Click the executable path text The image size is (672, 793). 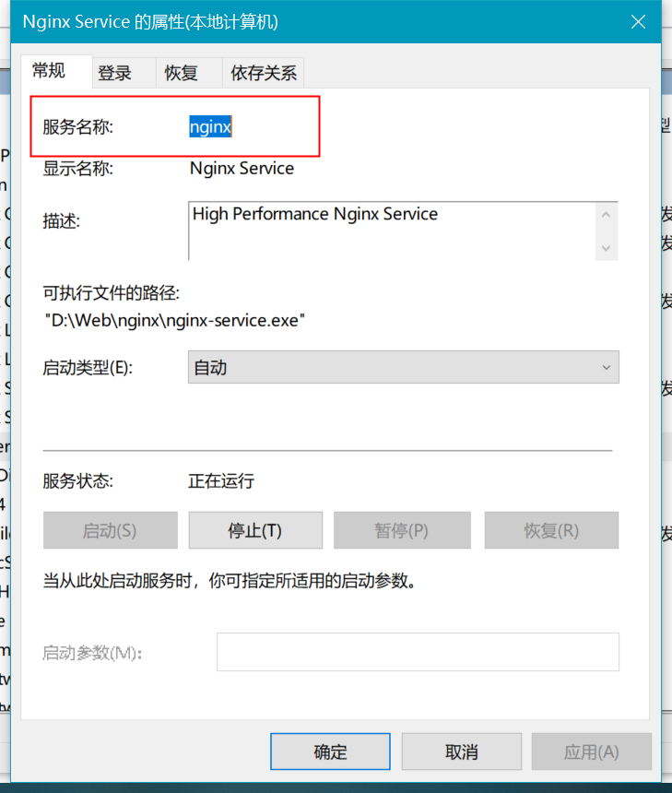coord(175,321)
